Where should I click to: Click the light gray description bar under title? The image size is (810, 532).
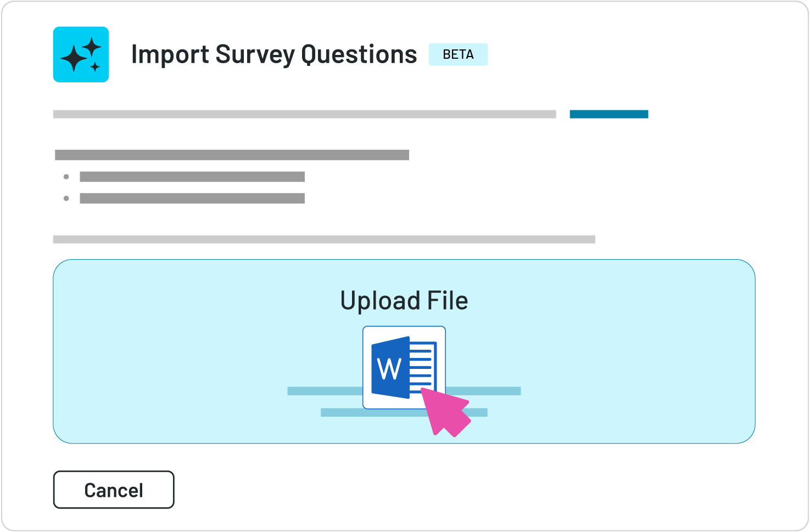point(304,114)
